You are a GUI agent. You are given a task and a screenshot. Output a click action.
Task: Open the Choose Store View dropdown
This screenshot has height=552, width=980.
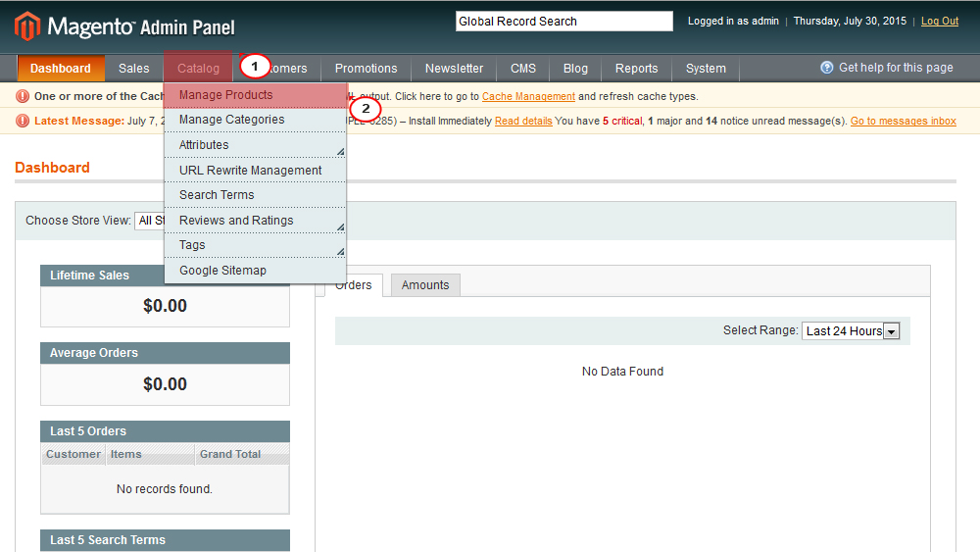tap(150, 221)
